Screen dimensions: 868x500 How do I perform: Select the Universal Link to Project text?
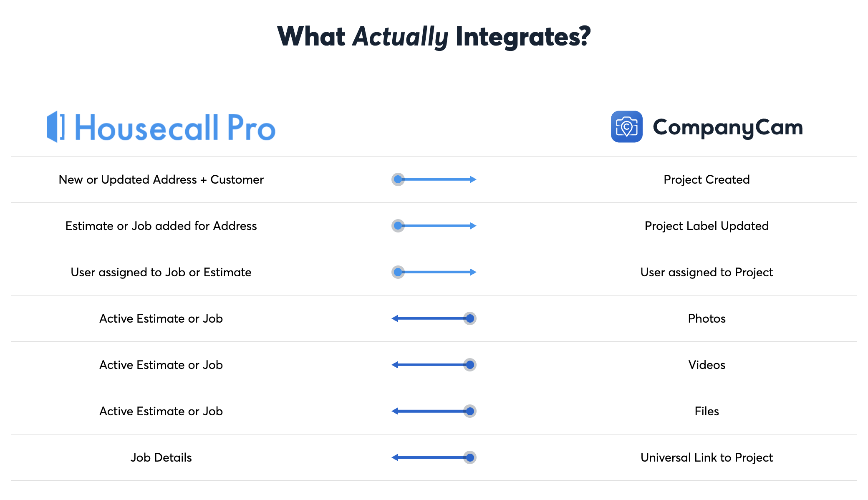[x=707, y=457]
